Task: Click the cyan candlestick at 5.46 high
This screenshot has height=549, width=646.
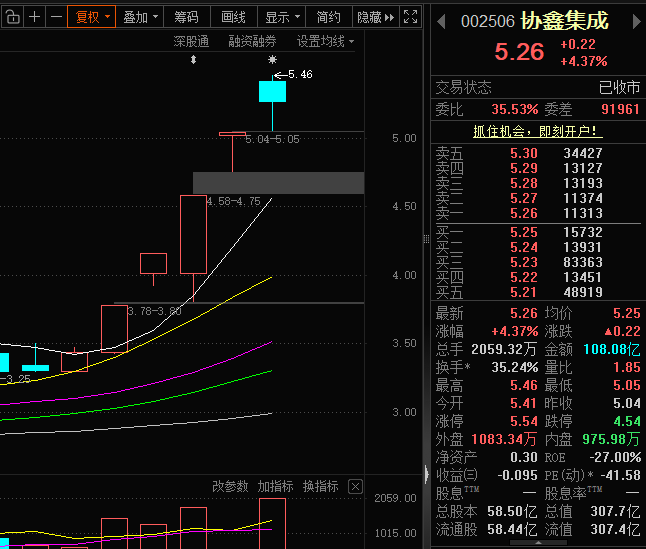Action: point(272,91)
